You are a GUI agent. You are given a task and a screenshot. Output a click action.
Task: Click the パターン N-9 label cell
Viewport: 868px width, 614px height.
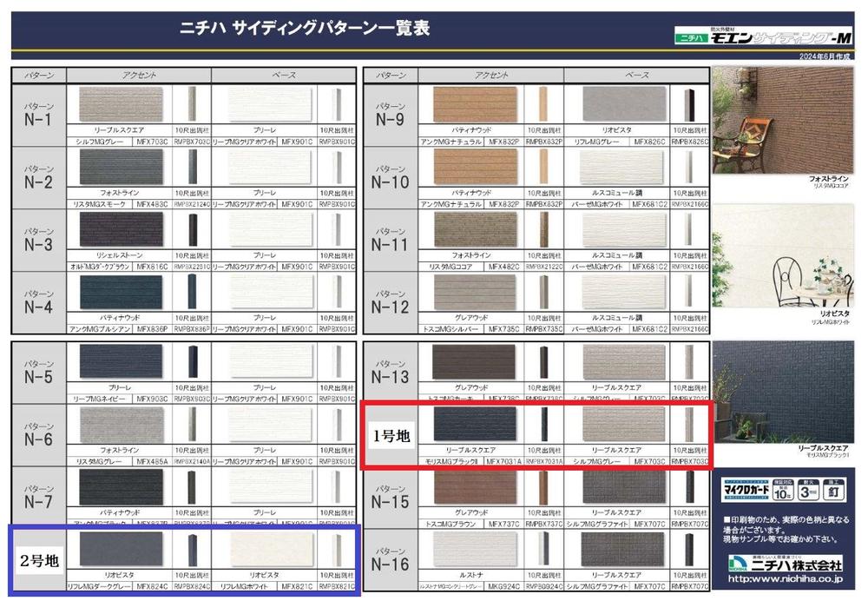pos(391,116)
